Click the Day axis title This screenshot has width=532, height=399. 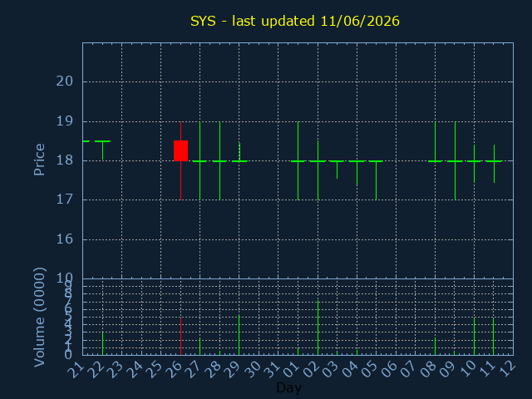pos(288,388)
